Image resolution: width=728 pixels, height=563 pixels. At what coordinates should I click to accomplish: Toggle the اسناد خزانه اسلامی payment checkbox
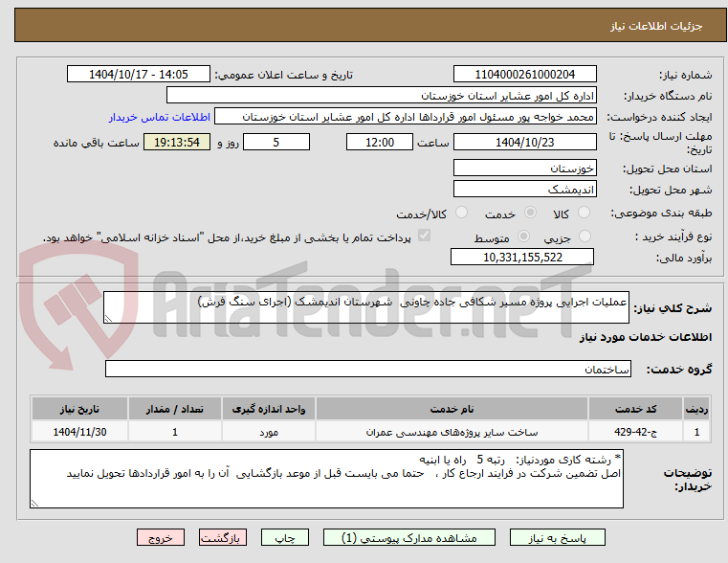424,236
